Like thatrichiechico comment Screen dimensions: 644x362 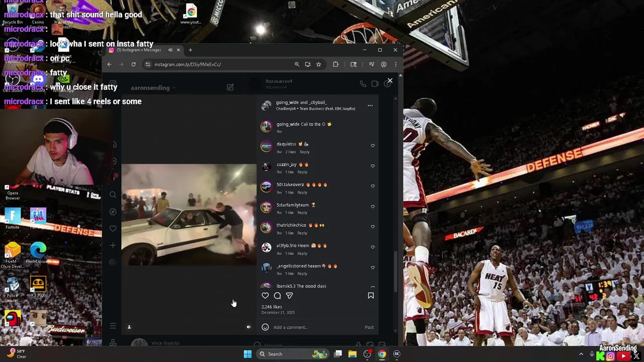(373, 227)
